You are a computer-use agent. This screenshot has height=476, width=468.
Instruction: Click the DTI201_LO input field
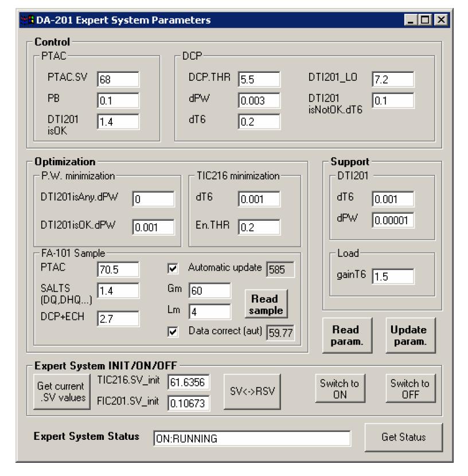[393, 80]
